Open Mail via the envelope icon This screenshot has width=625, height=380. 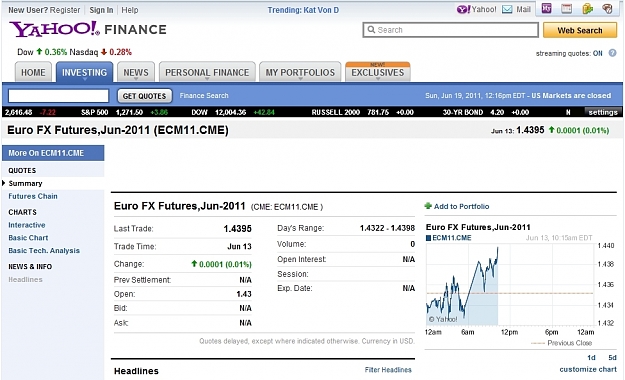[507, 9]
